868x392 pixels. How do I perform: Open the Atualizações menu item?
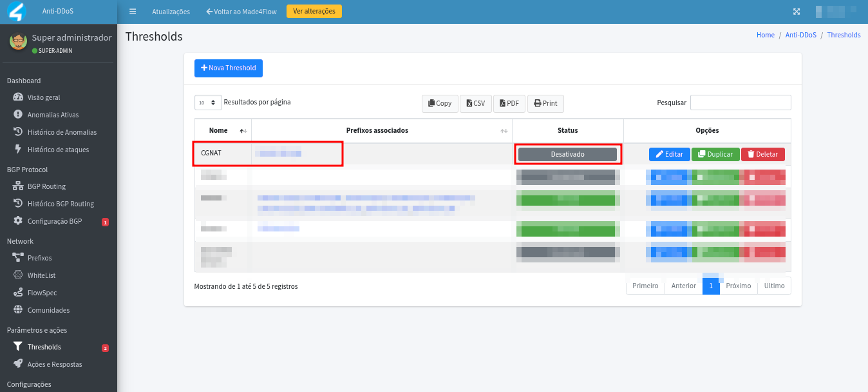pyautogui.click(x=171, y=12)
